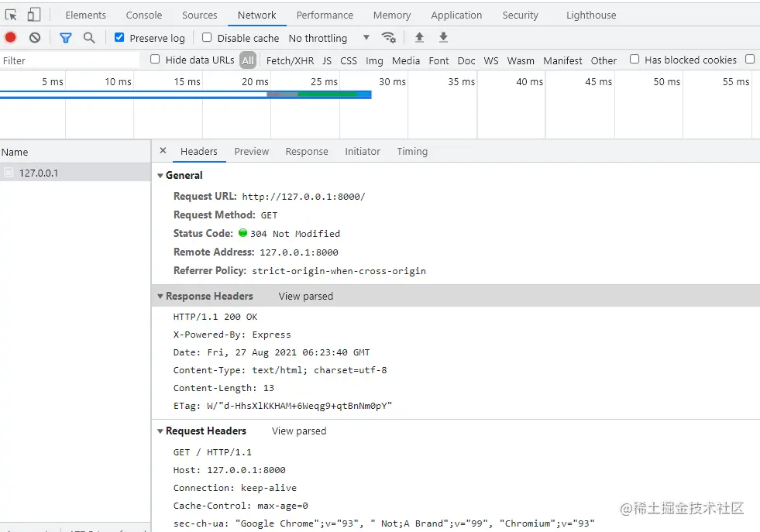The image size is (760, 532).
Task: Click the Filter text input
Action: tap(70, 60)
